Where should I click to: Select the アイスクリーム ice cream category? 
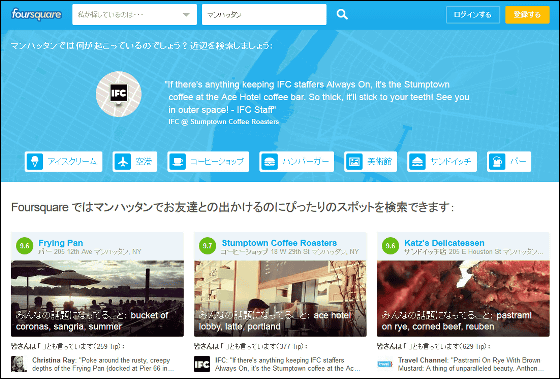click(64, 161)
